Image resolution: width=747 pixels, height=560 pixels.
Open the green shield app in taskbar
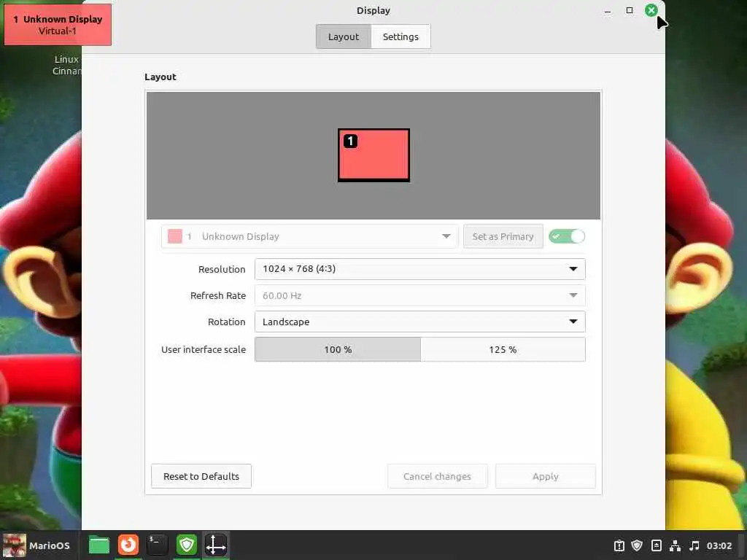[x=186, y=545]
